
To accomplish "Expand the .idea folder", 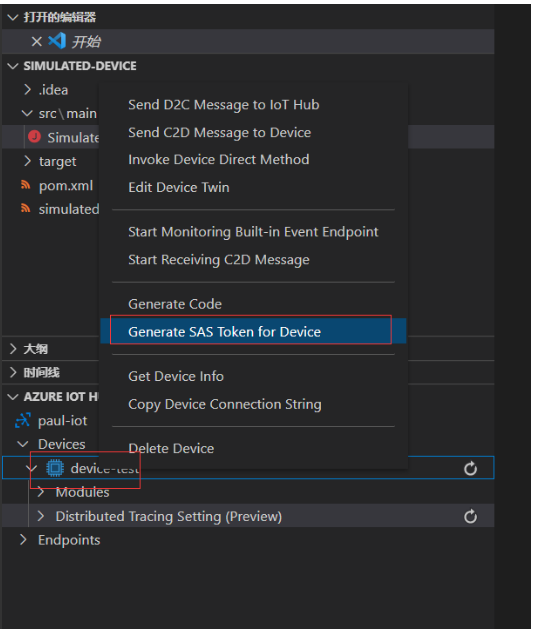I will (x=27, y=90).
